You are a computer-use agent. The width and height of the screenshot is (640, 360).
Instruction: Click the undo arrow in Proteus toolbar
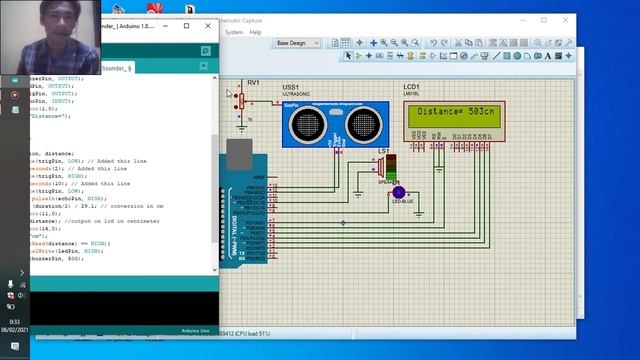(433, 43)
